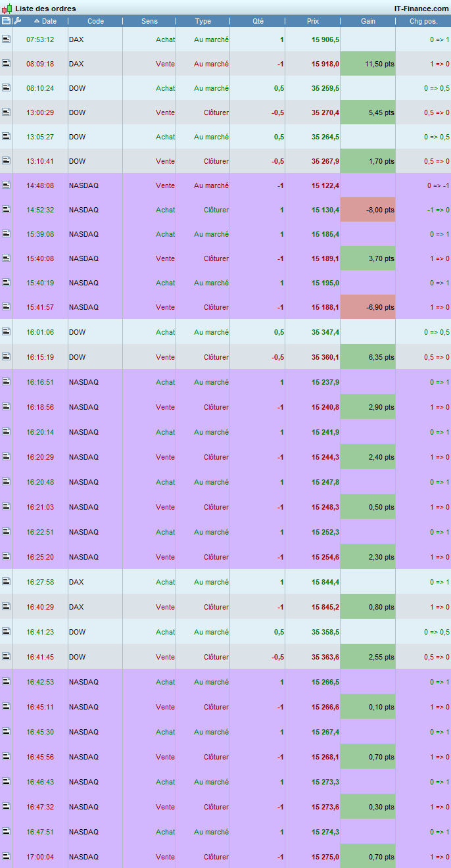Open the details icon for the 14:48:08 NASDAQ order
The height and width of the screenshot is (868, 451).
click(x=6, y=185)
